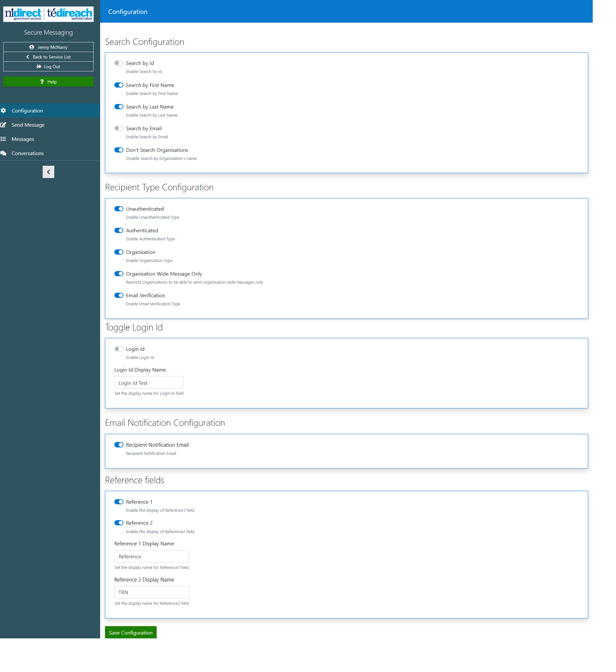616x672 pixels.
Task: Open the Conversations menu item
Action: (28, 153)
